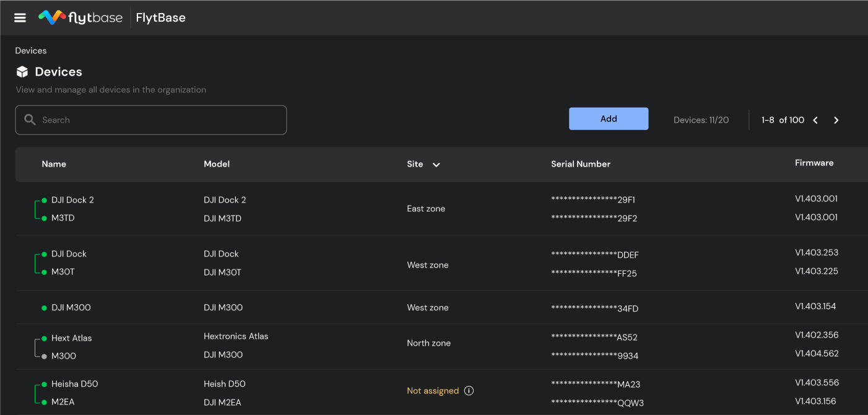The height and width of the screenshot is (415, 868).
Task: Select the M3TD device name
Action: click(63, 218)
